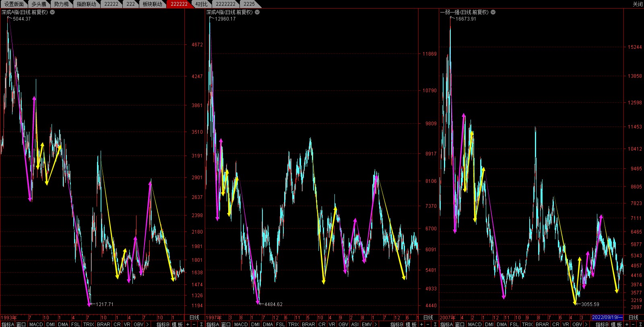Image resolution: width=644 pixels, height=327 pixels.
Task: Expand more indicators arrow in left chart
Action: tap(147, 324)
